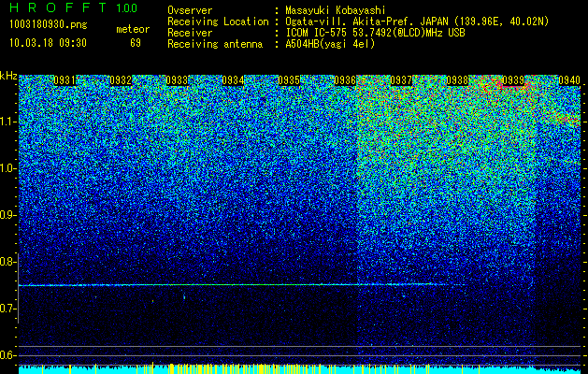
Task: Click the Receiving antenna label
Action: 215,45
